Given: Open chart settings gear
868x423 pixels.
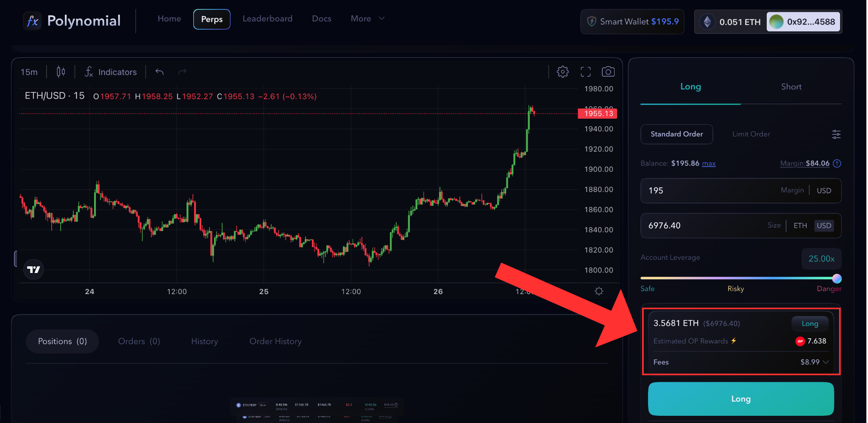Looking at the screenshot, I should tap(563, 72).
